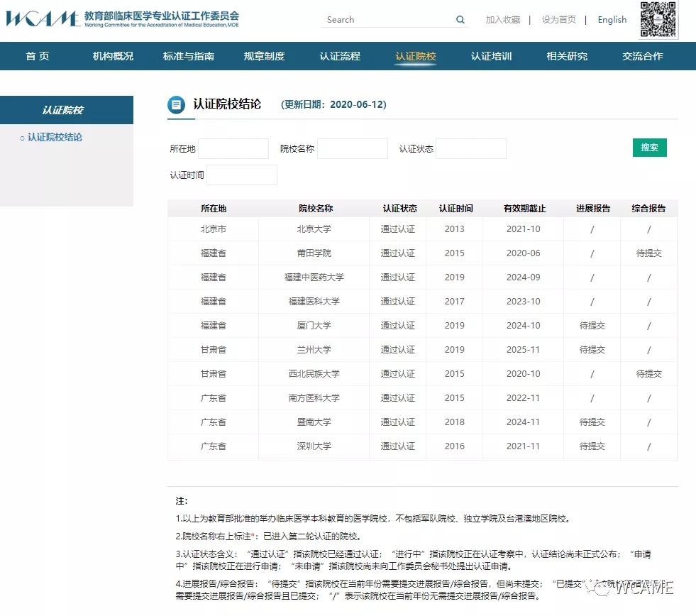The image size is (696, 616).
Task: Click the 兰州大学 table cell
Action: pyautogui.click(x=314, y=350)
